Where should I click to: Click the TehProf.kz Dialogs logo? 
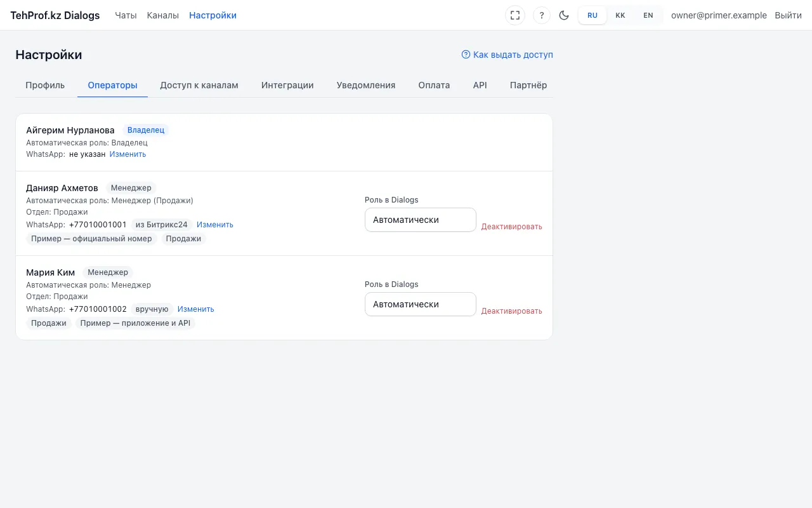pos(55,15)
